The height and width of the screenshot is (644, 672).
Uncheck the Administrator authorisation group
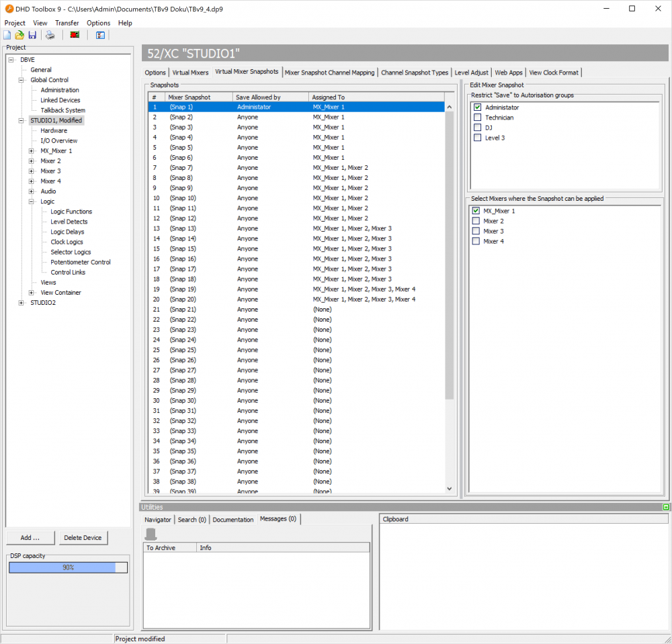coord(477,107)
